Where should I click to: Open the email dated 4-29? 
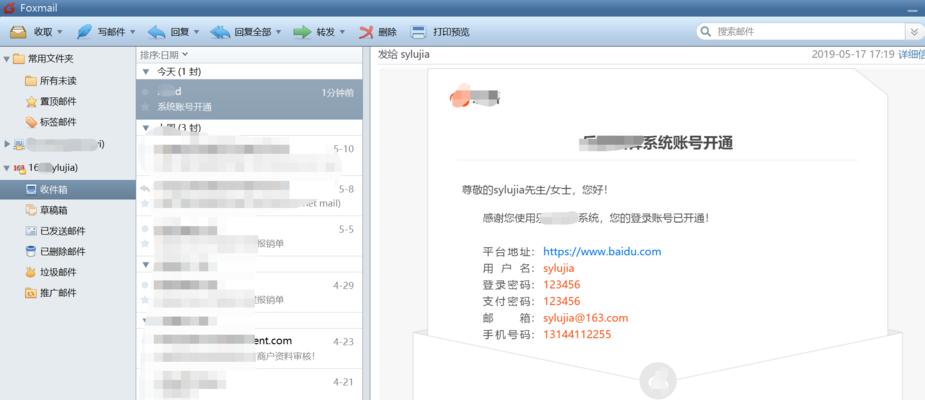pyautogui.click(x=249, y=292)
